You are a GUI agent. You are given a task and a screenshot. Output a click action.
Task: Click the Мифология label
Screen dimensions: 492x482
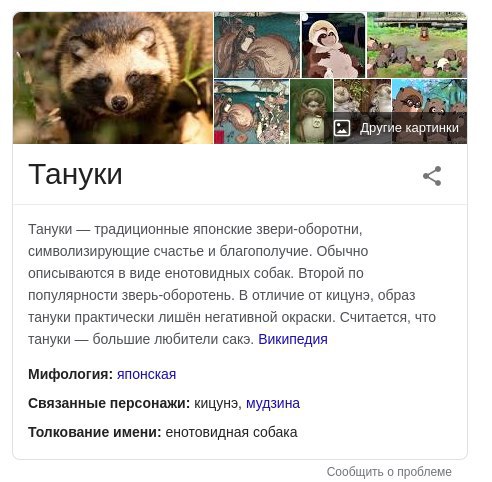tap(71, 374)
